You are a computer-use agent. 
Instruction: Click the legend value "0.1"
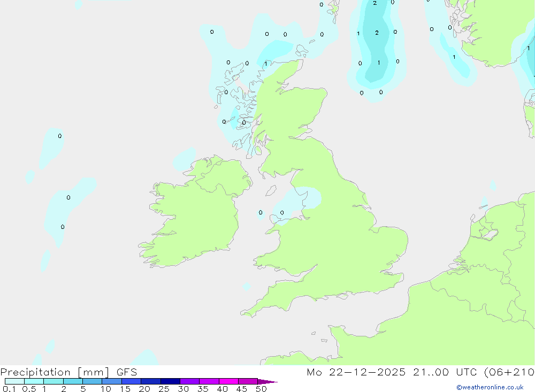(x=9, y=389)
